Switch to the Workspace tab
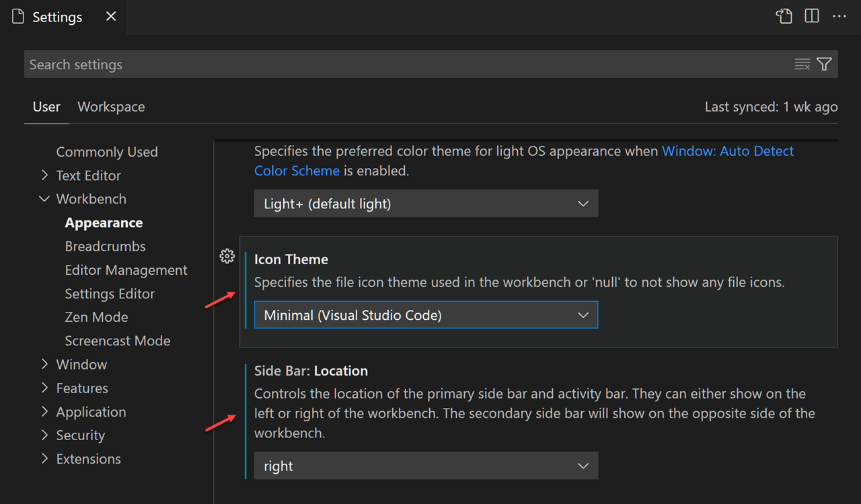 [111, 106]
